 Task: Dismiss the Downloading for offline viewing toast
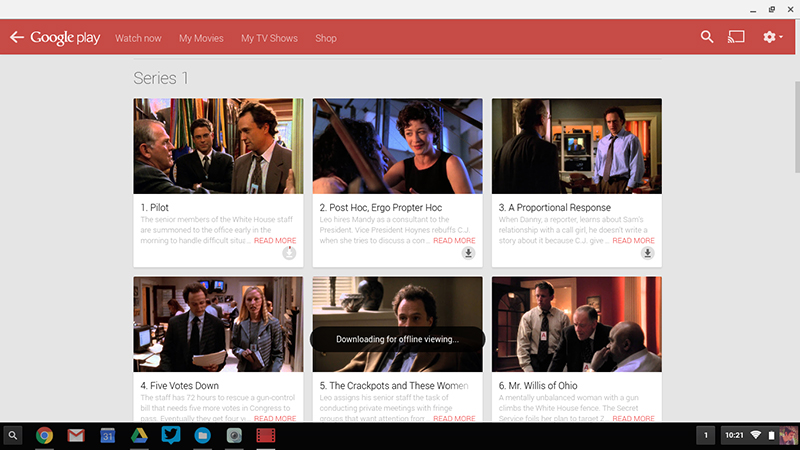(397, 339)
